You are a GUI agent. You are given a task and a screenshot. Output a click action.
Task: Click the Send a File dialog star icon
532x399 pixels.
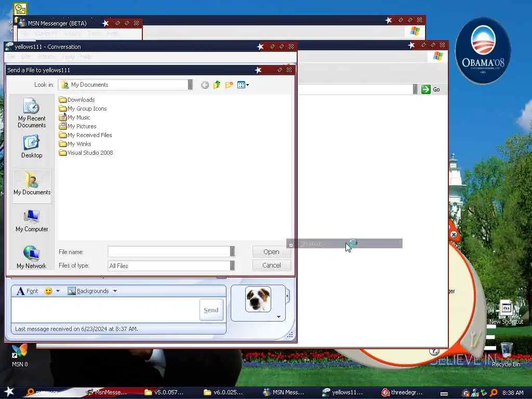tap(258, 70)
